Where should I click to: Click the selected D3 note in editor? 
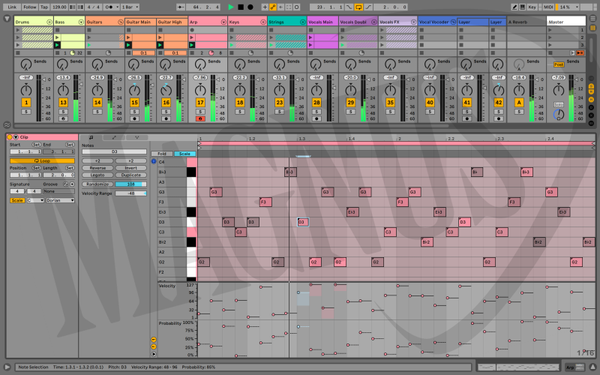coord(303,222)
